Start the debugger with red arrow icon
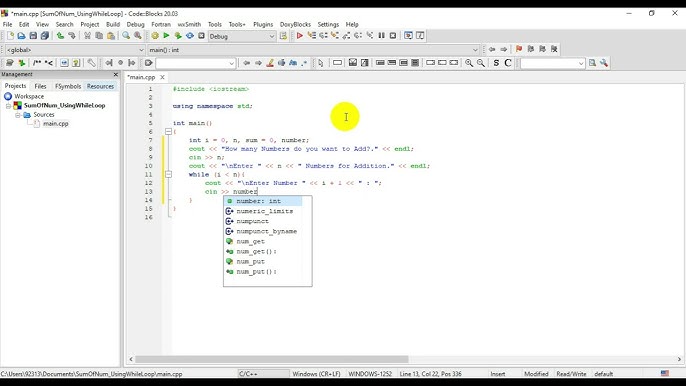This screenshot has width=686, height=386. [x=300, y=36]
